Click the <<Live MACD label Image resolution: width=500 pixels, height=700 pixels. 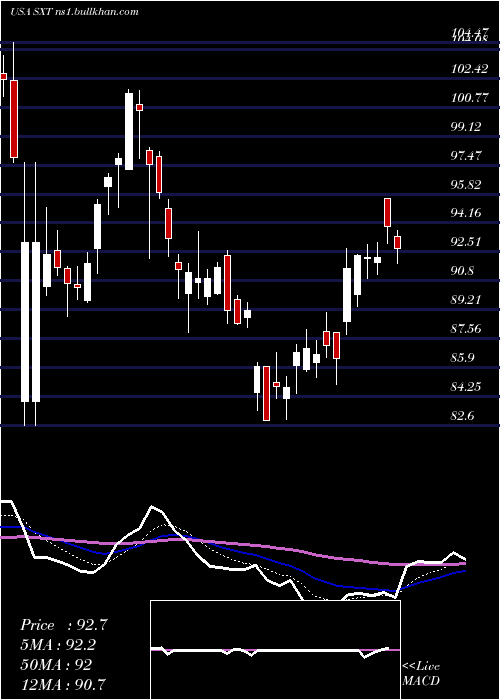421,674
